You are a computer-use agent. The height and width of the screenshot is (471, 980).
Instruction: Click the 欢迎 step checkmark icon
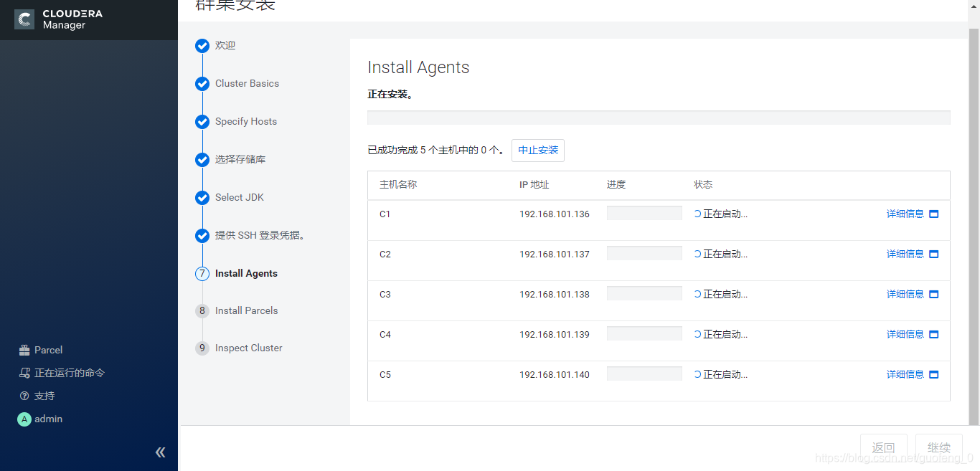202,46
